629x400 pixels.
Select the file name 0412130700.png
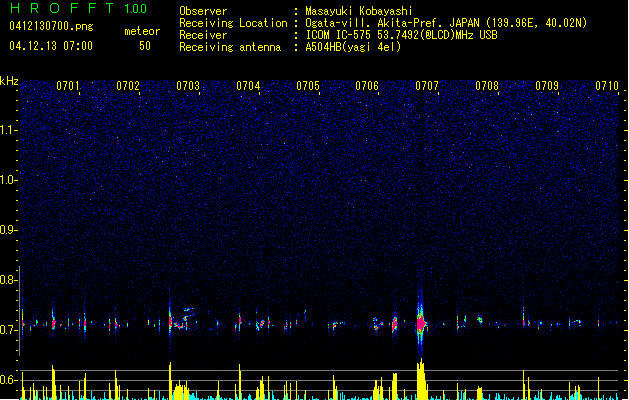coord(51,26)
